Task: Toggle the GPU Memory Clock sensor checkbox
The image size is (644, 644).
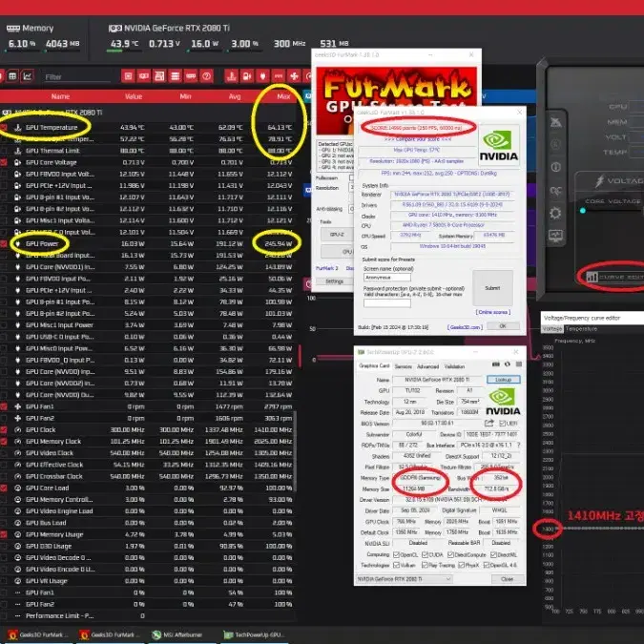Action: (x=4, y=442)
